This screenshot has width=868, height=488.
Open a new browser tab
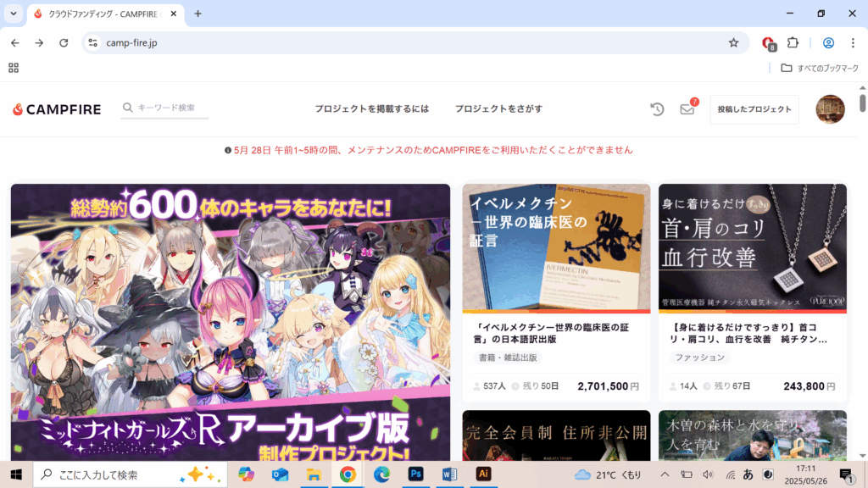tap(198, 14)
